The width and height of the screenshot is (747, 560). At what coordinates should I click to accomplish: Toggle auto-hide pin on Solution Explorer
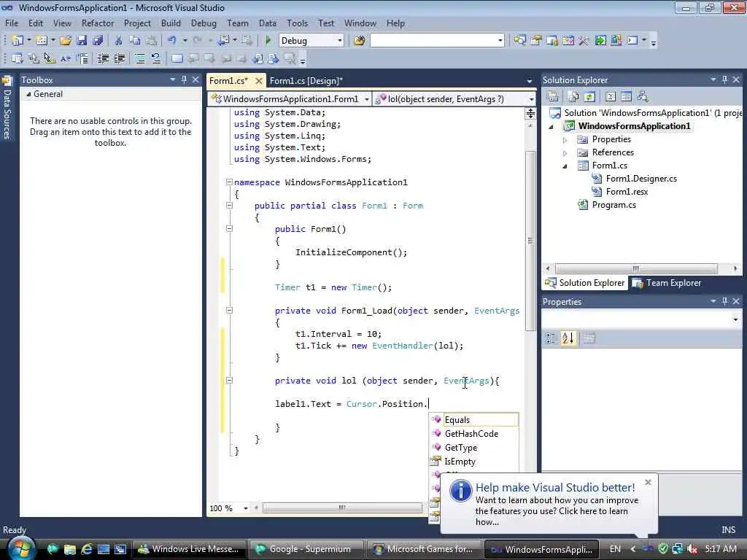tap(724, 79)
